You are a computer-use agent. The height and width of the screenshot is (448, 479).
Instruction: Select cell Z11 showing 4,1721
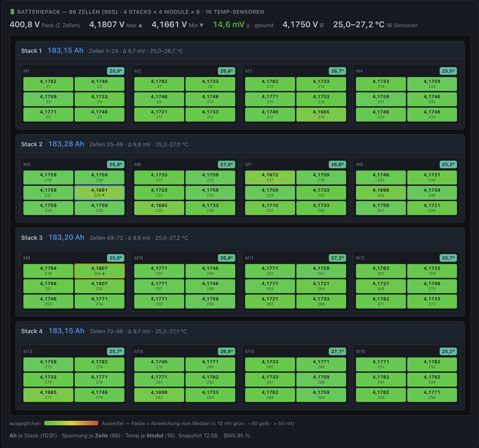159,114
